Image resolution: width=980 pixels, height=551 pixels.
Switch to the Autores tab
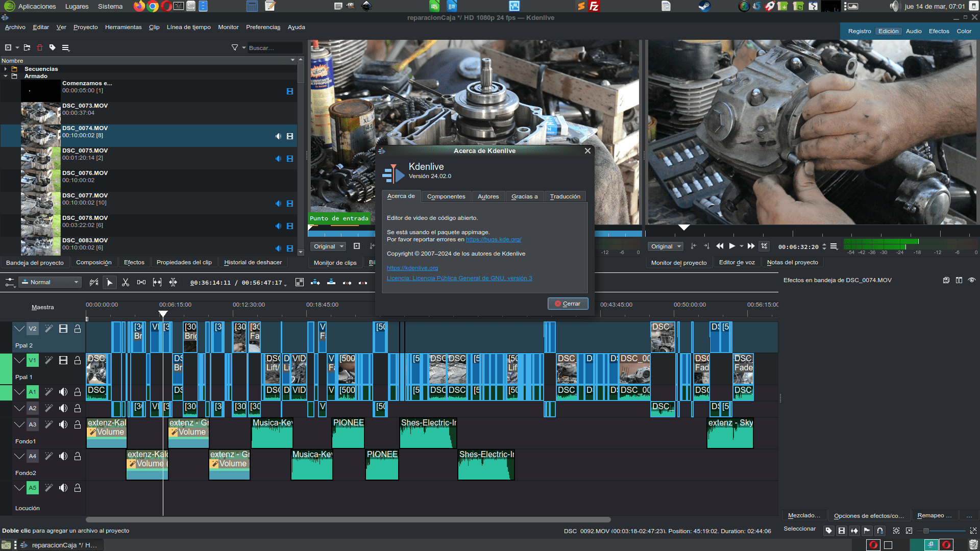coord(488,196)
